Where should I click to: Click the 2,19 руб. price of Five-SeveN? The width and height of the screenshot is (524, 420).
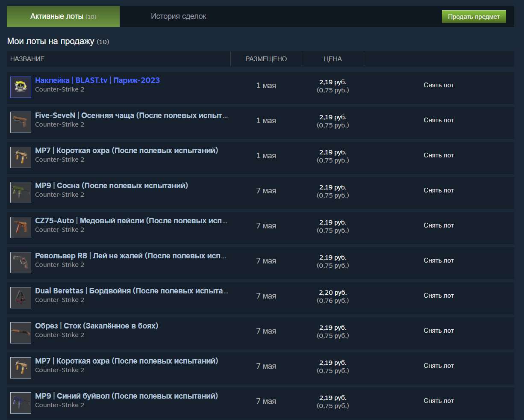pyautogui.click(x=333, y=117)
